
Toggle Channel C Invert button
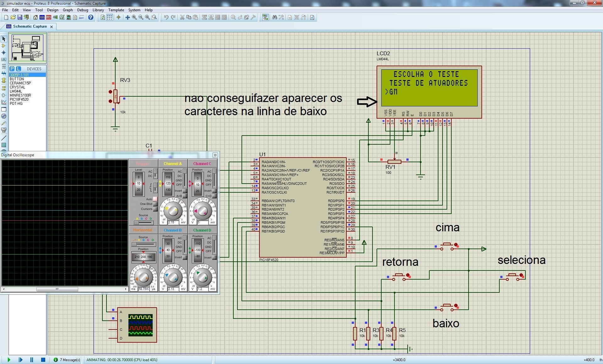tap(214, 191)
